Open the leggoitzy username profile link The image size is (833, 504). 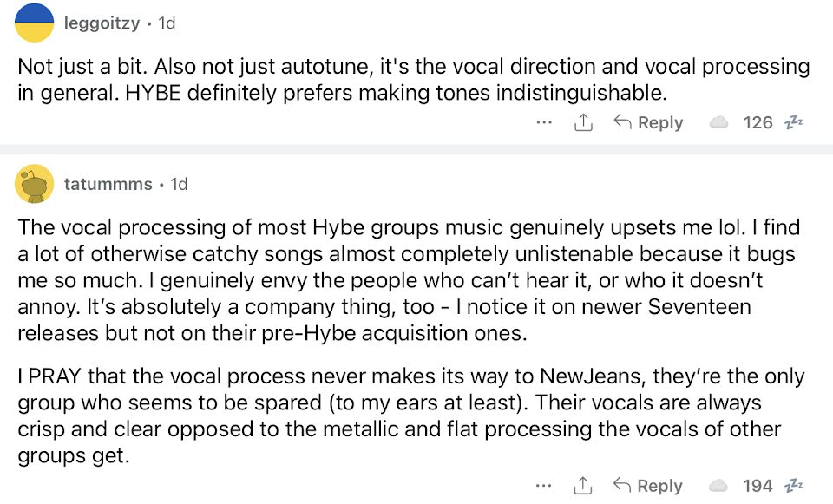102,23
